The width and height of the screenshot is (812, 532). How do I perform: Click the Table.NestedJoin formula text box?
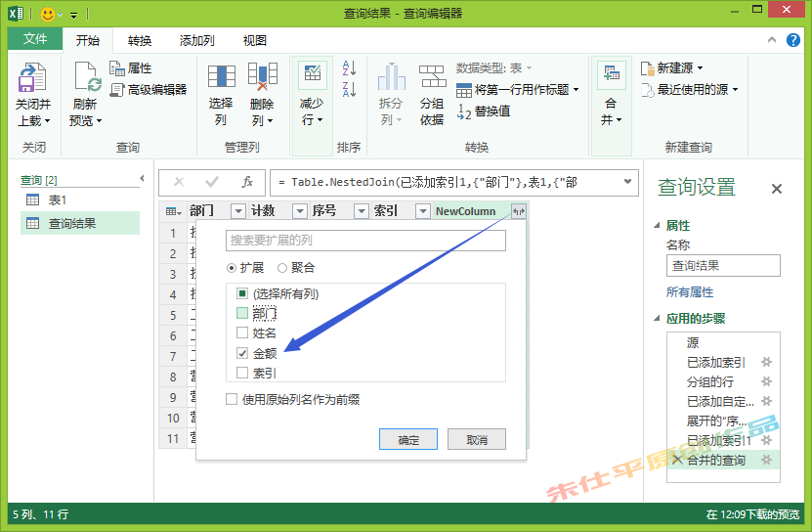(x=454, y=182)
